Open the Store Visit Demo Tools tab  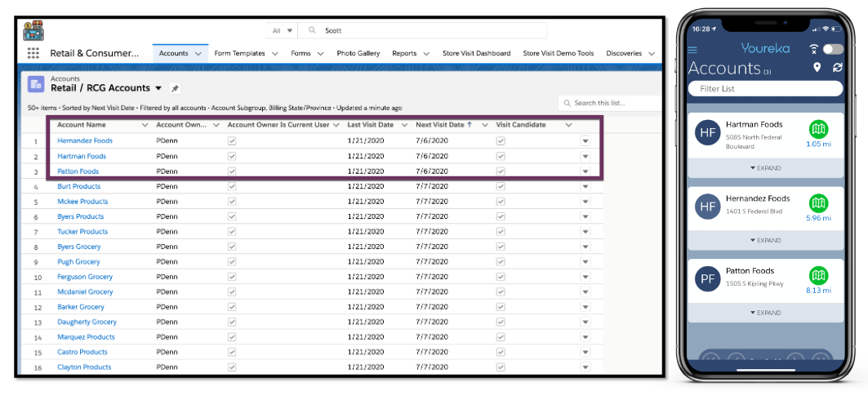tap(558, 53)
